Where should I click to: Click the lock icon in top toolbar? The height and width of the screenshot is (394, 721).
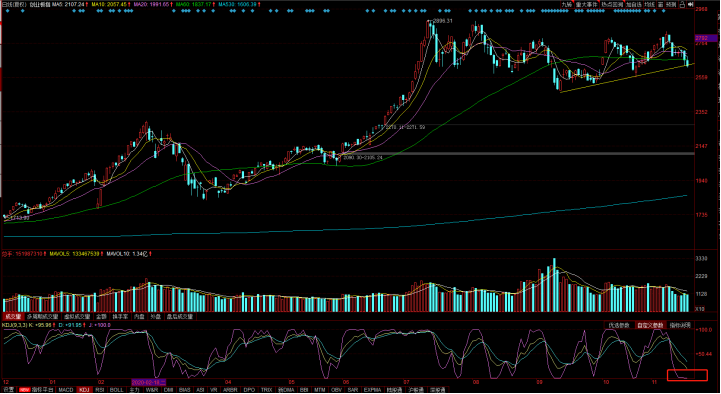(682, 4)
